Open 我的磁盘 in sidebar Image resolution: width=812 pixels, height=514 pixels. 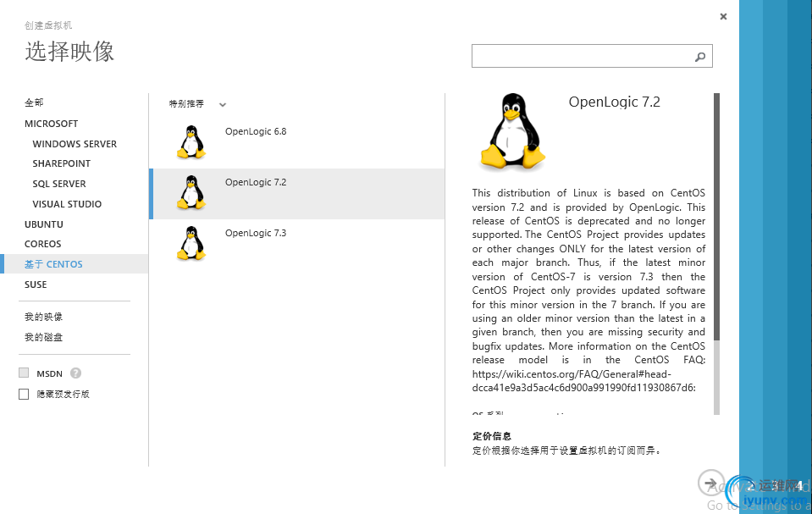coord(43,337)
